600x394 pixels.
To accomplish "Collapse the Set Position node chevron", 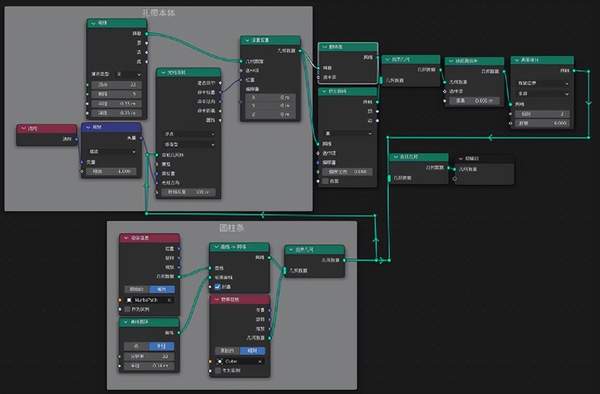I will (247, 40).
